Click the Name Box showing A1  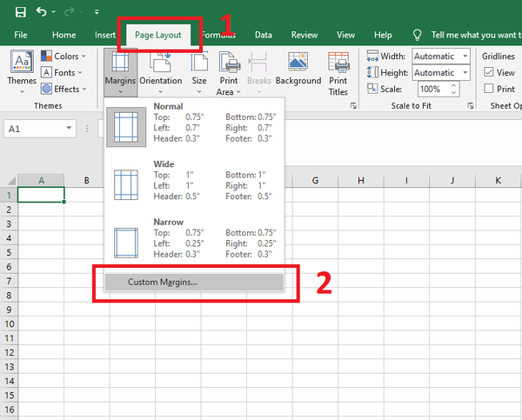pos(35,129)
